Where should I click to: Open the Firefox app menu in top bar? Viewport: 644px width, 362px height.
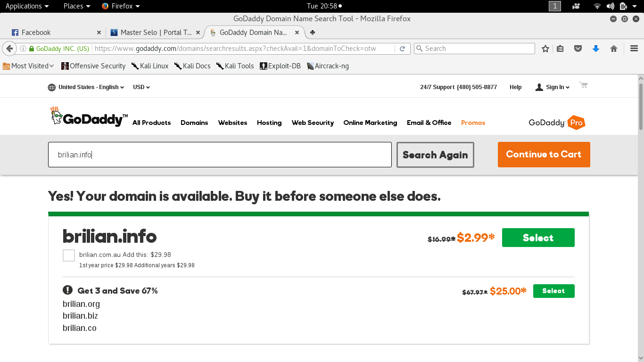pyautogui.click(x=121, y=6)
